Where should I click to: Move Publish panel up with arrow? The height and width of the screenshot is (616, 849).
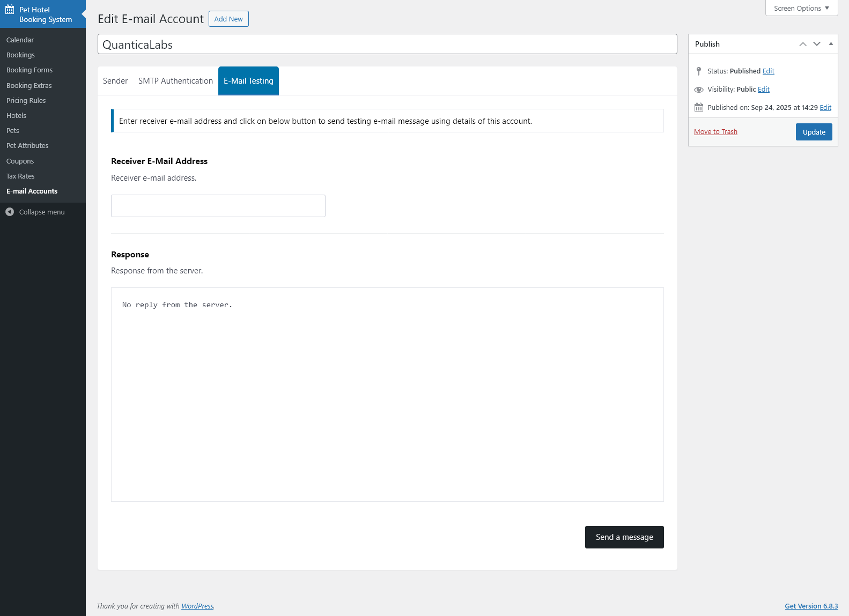802,44
